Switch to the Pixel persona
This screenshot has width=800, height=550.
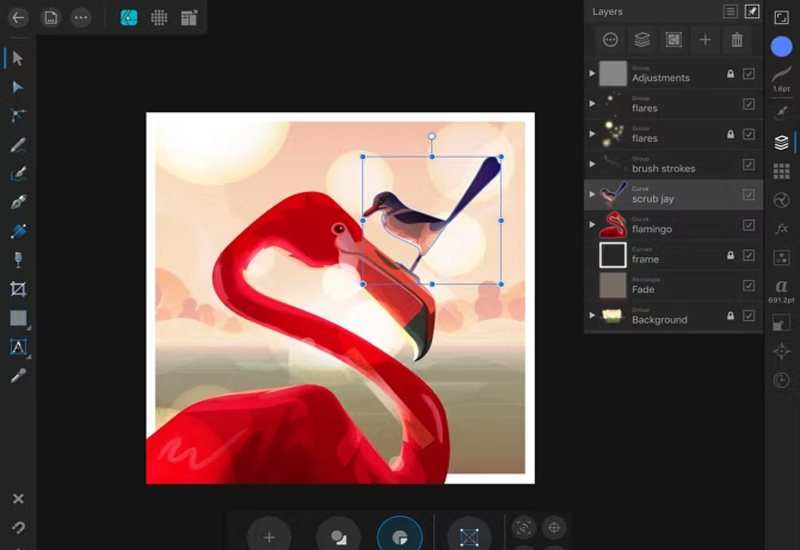pyautogui.click(x=158, y=17)
